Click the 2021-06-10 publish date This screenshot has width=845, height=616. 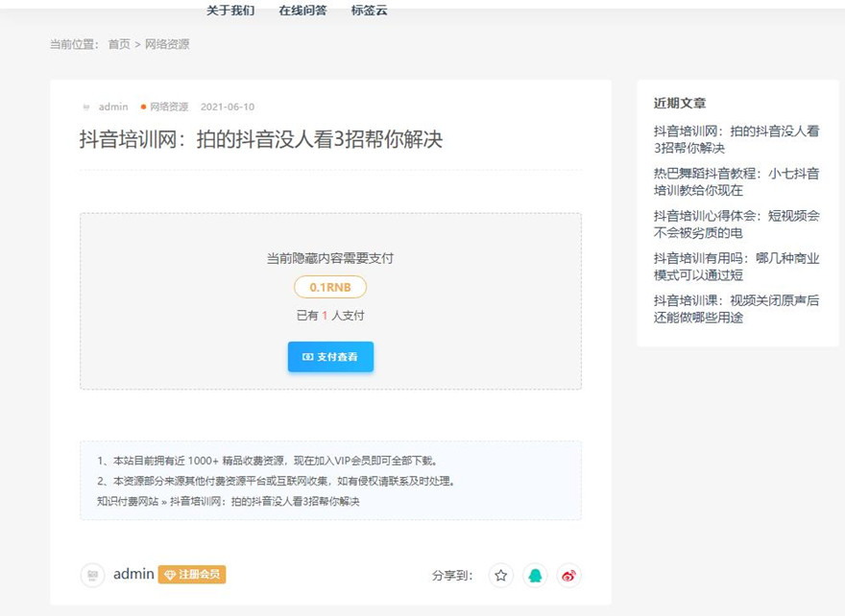(228, 107)
